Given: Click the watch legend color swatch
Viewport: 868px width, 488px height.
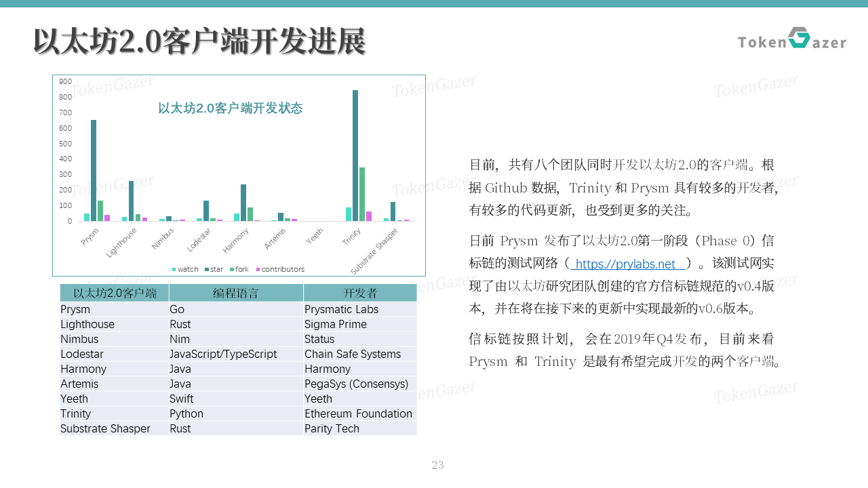Looking at the screenshot, I should [x=174, y=270].
